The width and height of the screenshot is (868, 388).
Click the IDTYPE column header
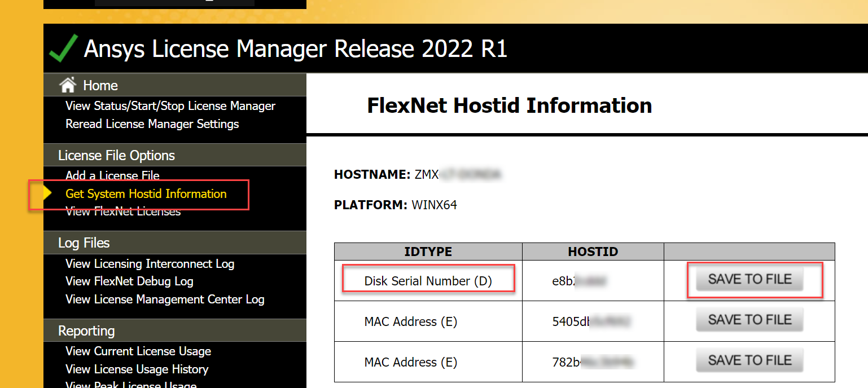click(x=428, y=252)
